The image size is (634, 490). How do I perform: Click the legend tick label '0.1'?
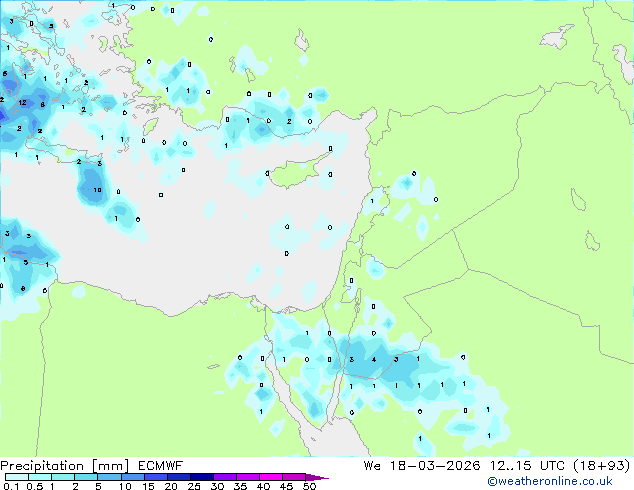click(x=11, y=486)
